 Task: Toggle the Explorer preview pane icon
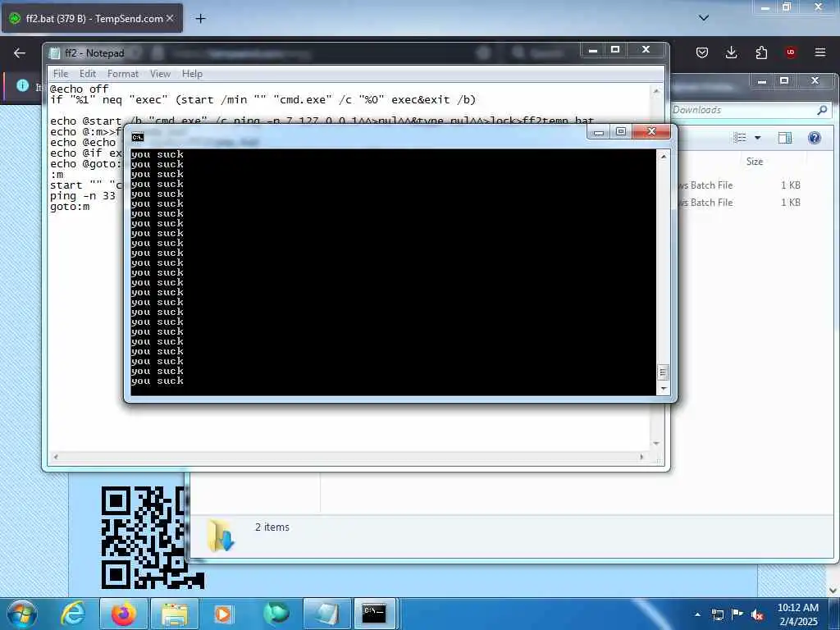785,138
